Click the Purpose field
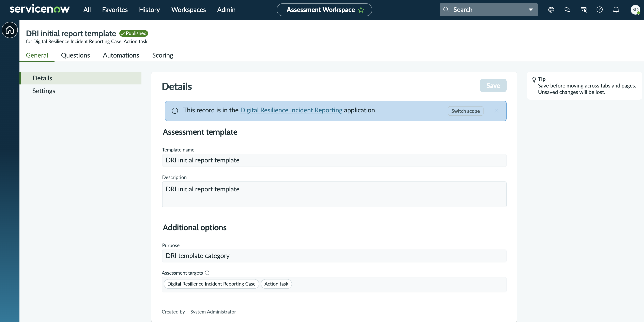The image size is (644, 322). pyautogui.click(x=334, y=256)
